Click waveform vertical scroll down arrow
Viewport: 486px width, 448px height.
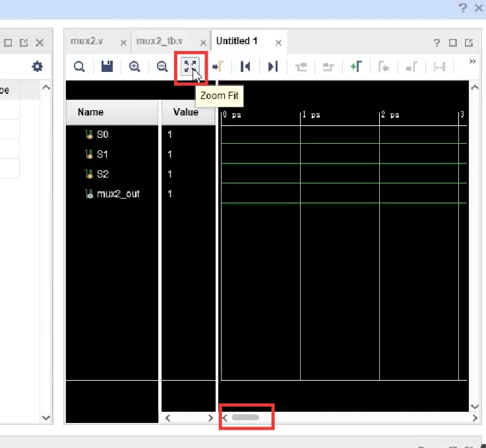tap(475, 406)
